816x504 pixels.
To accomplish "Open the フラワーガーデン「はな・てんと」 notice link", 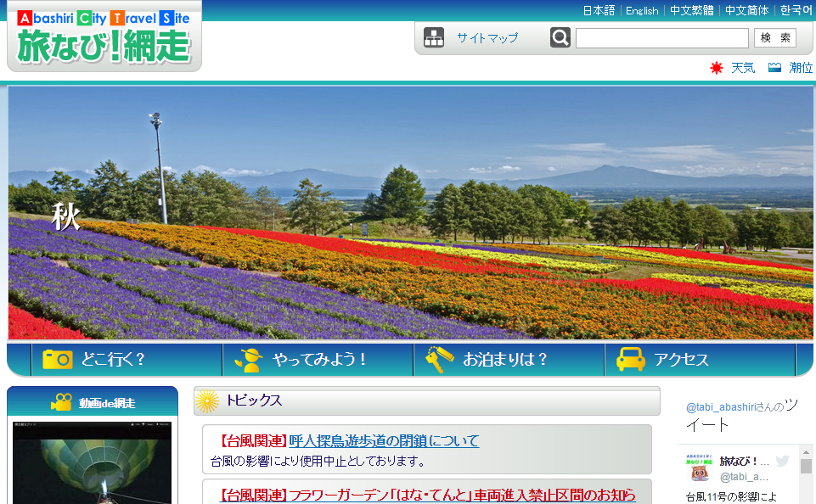I will 428,495.
